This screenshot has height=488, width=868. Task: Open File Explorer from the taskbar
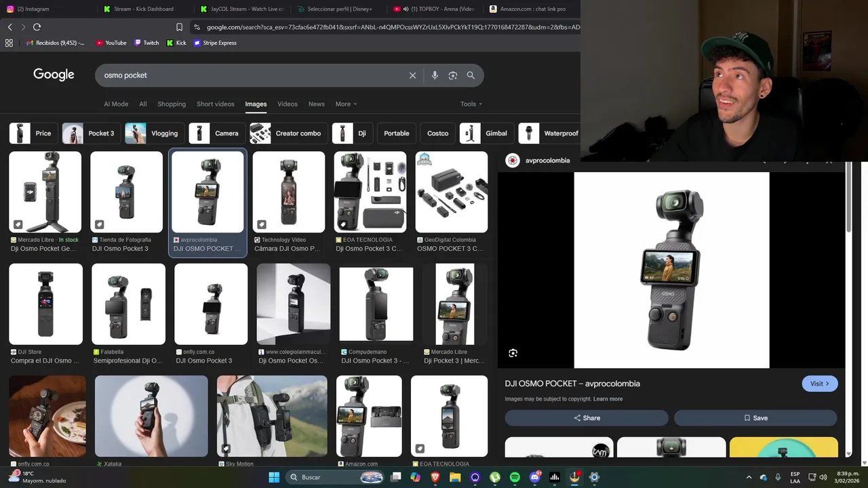point(455,477)
